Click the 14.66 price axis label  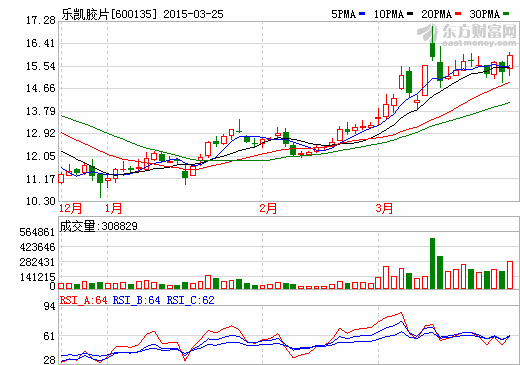tap(41, 89)
